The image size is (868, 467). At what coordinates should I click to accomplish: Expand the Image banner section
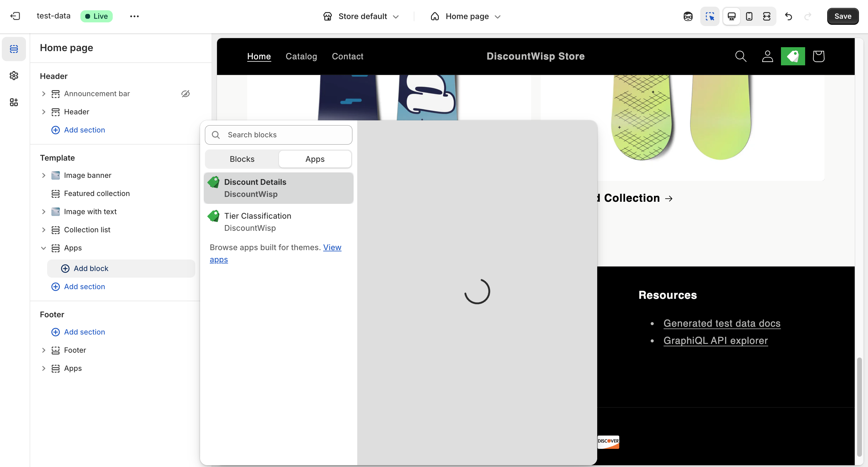point(44,175)
